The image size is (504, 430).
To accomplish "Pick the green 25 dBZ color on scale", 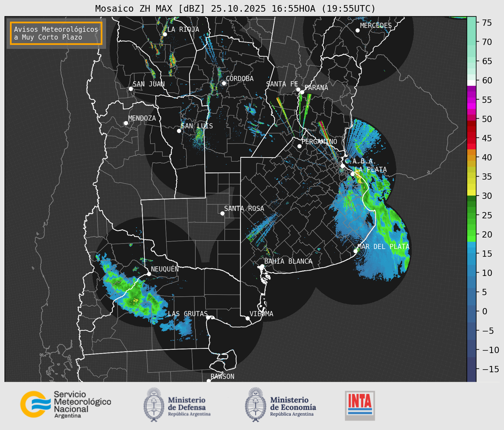I will pyautogui.click(x=471, y=215).
